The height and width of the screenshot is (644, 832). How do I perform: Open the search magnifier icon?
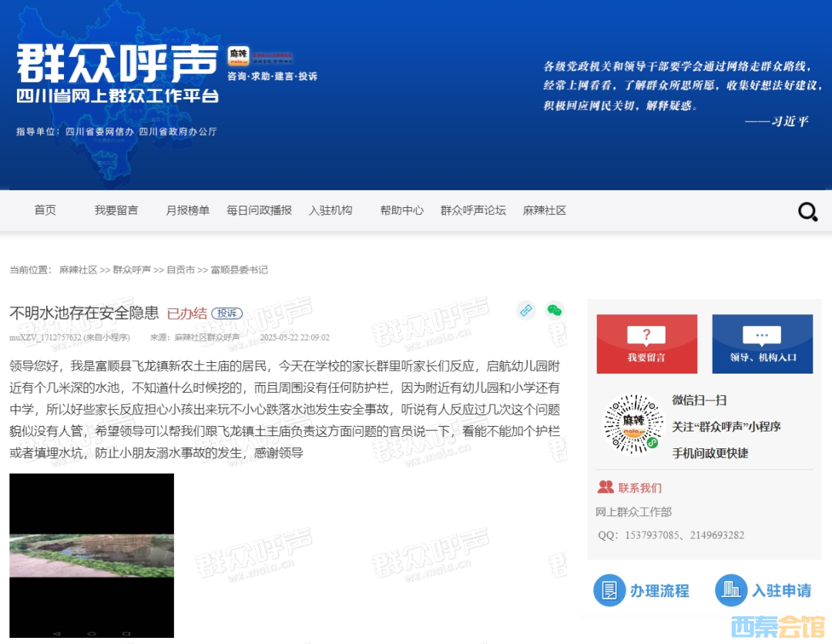[807, 212]
